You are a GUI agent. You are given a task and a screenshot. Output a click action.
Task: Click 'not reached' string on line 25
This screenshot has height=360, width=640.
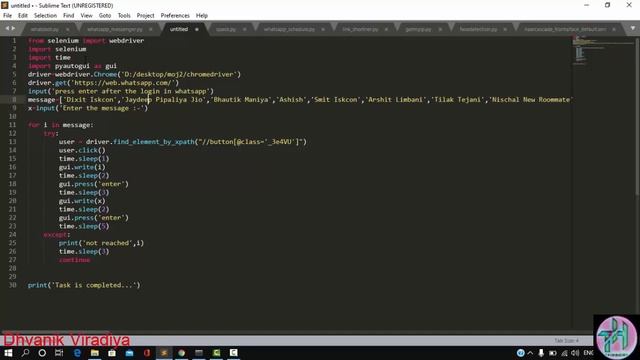[108, 243]
